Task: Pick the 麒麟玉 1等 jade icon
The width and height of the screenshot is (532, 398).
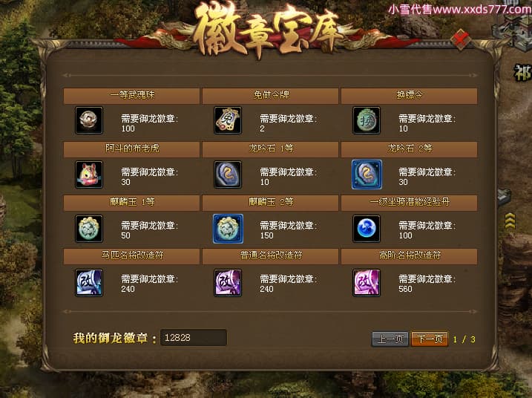Action: click(x=89, y=229)
